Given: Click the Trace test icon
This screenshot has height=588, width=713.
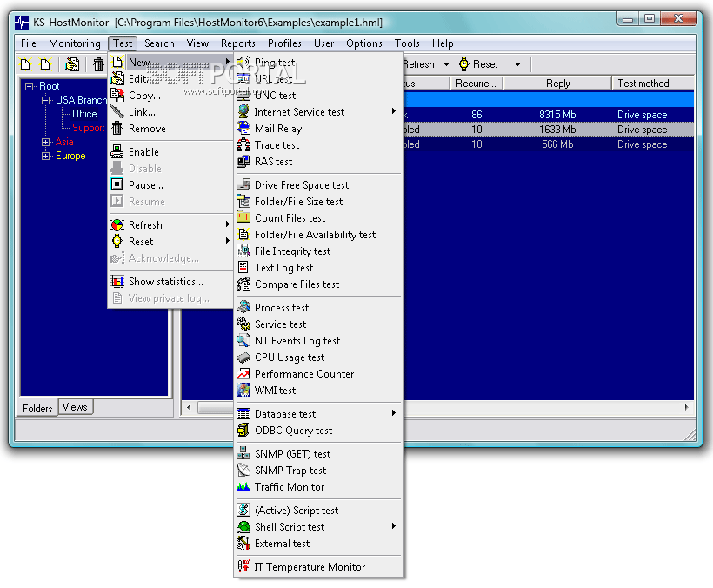Looking at the screenshot, I should [x=243, y=144].
